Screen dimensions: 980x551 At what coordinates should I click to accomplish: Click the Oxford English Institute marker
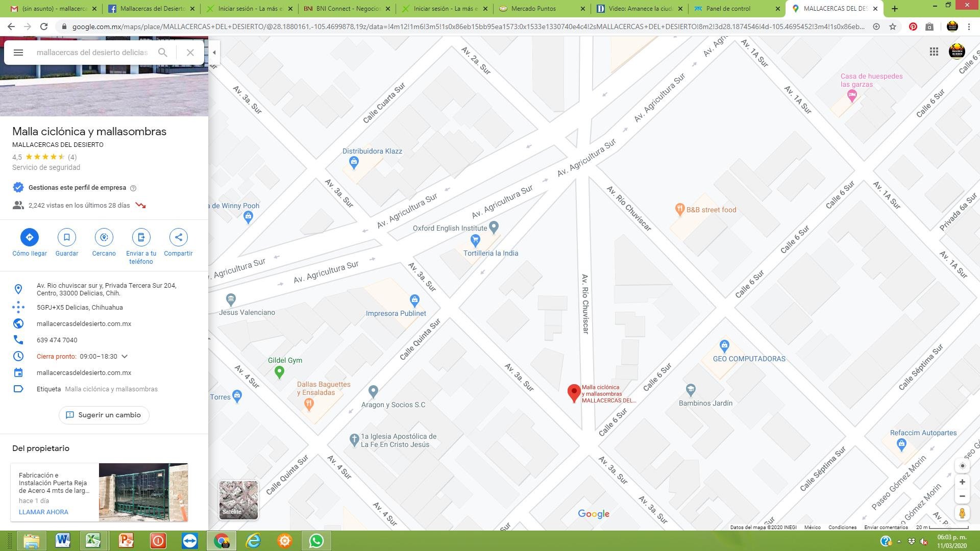(x=494, y=227)
